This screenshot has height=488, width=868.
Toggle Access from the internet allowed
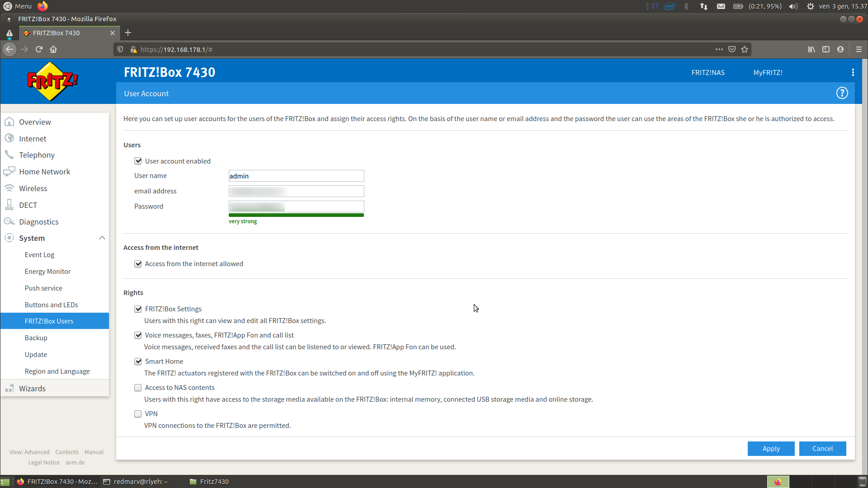click(138, 264)
